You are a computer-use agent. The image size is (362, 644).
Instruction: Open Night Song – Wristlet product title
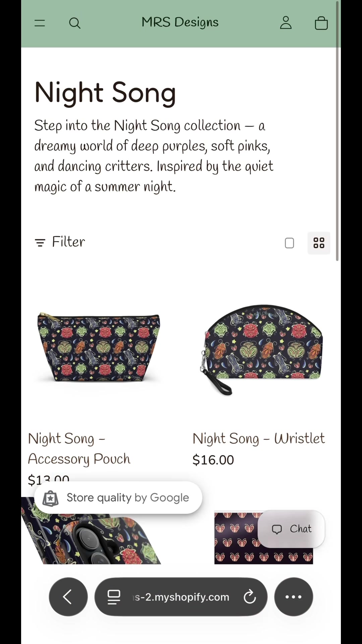coord(258,438)
